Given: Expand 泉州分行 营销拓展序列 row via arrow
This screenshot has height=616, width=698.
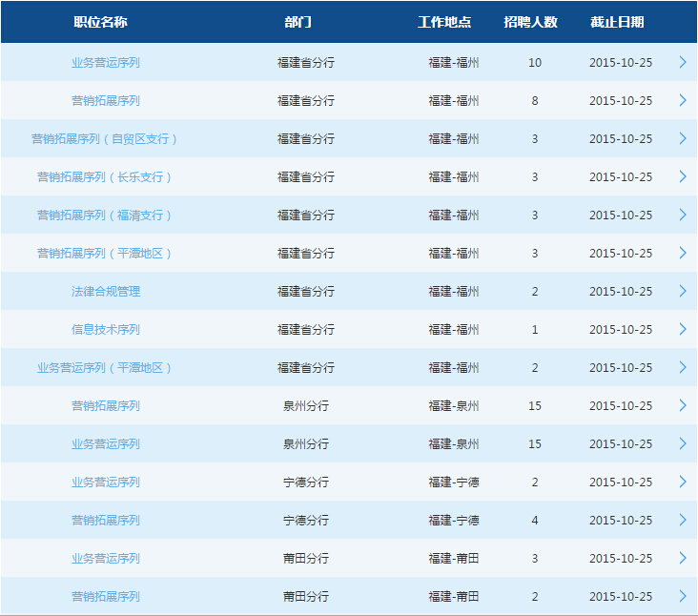Looking at the screenshot, I should tap(682, 405).
